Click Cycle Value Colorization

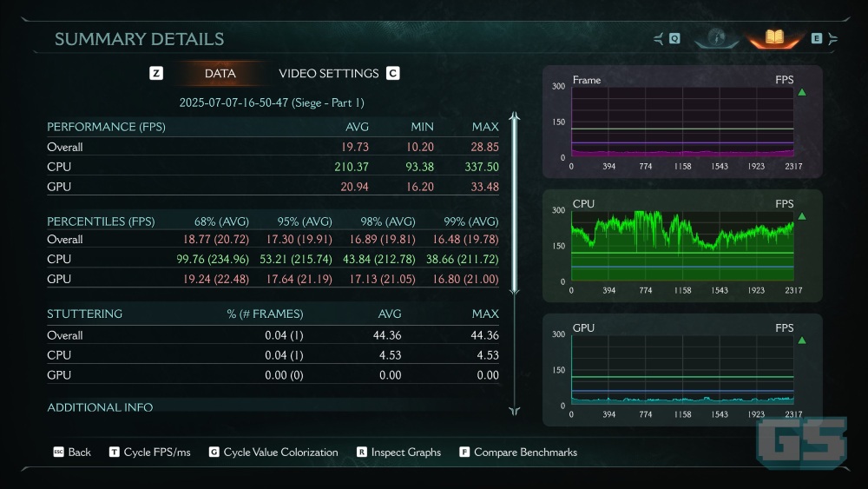coord(280,452)
